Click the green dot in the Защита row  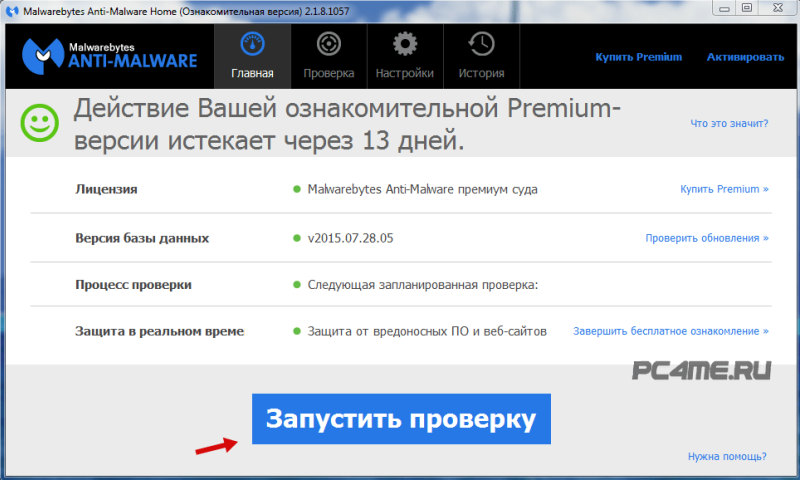297,331
